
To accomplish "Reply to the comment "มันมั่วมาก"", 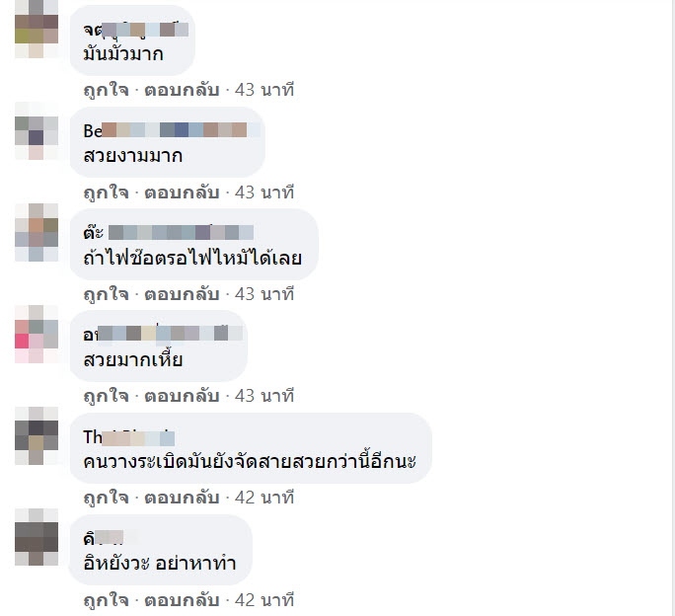I will coord(182,90).
